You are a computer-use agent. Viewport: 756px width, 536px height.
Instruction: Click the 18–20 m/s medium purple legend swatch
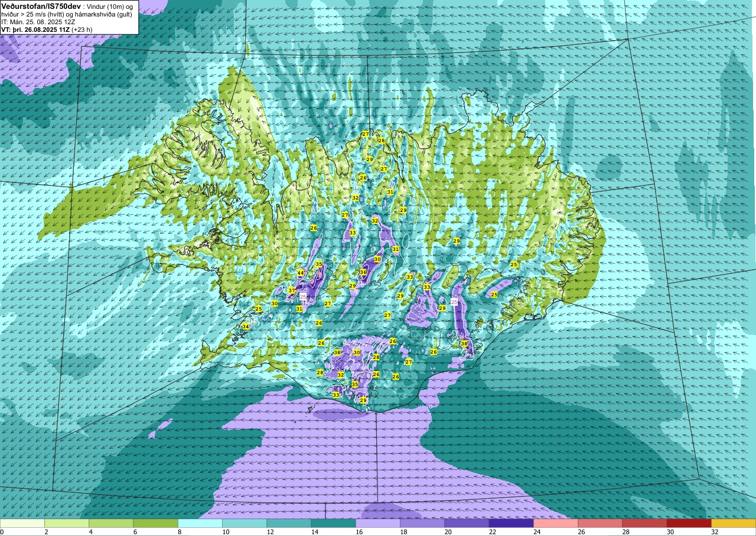coord(422,524)
